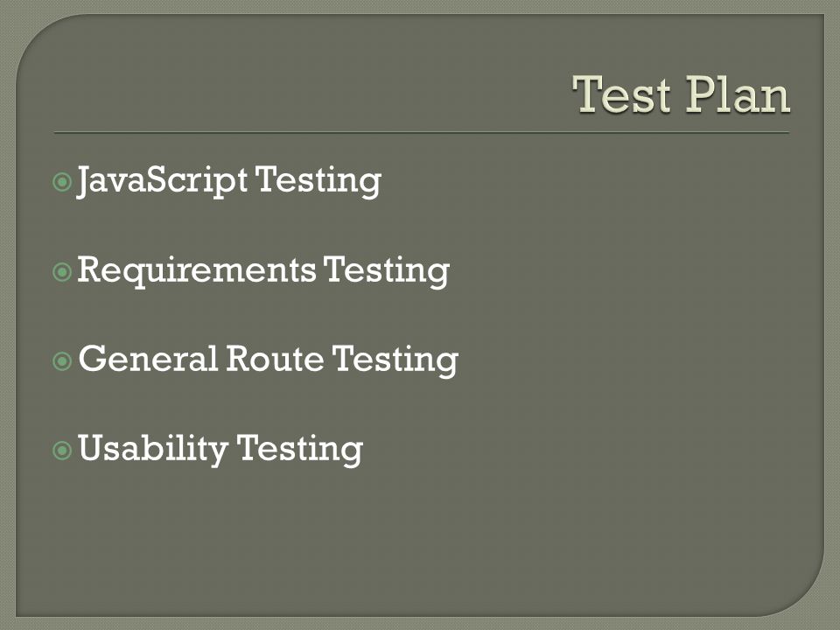Select the "Usability Testing" bullet line

[x=220, y=450]
